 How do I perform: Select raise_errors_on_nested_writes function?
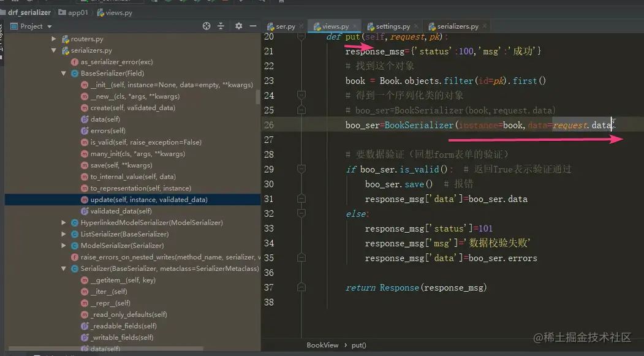[170, 257]
